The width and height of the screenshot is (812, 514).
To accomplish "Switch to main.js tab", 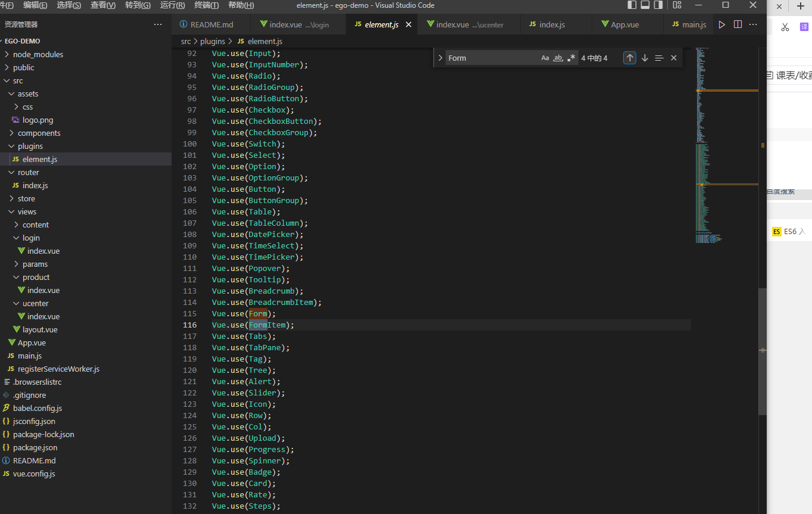I will coord(689,24).
